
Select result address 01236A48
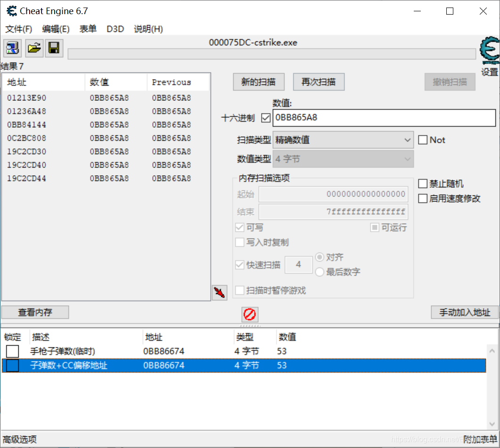(27, 111)
